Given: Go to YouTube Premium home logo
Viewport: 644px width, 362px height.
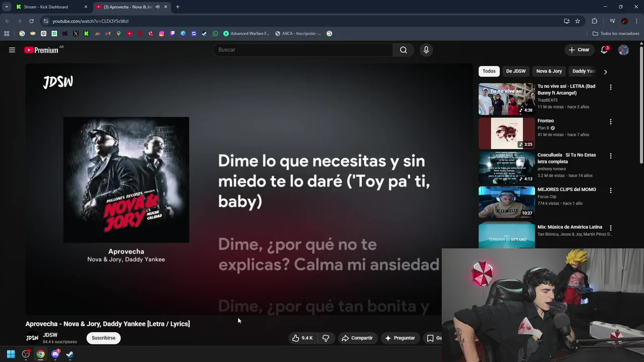Looking at the screenshot, I should pyautogui.click(x=41, y=50).
